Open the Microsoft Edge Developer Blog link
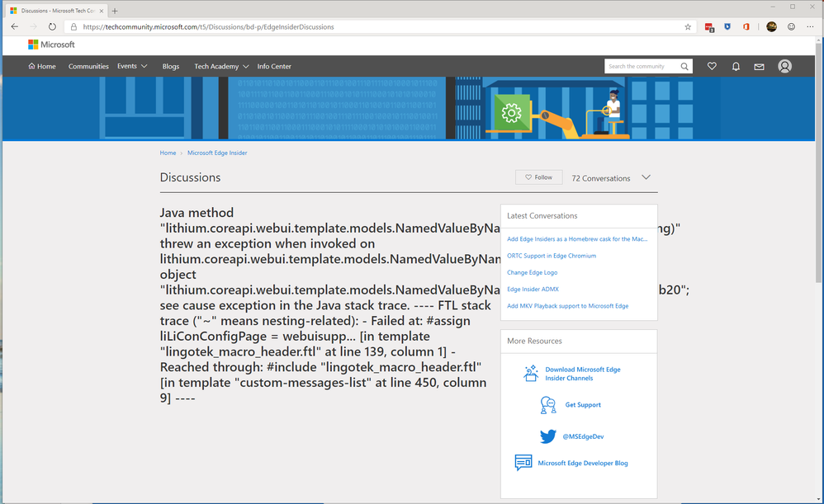 (x=583, y=463)
